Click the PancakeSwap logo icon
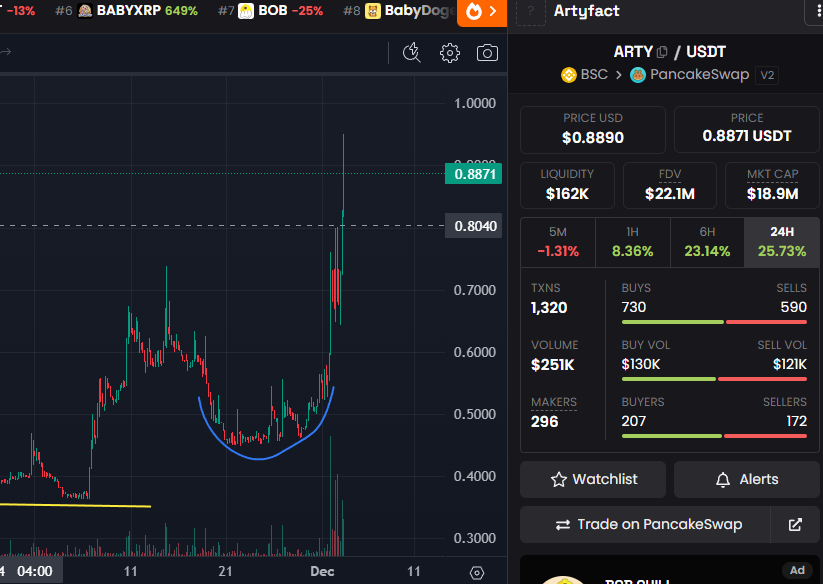823x584 pixels. tap(638, 75)
